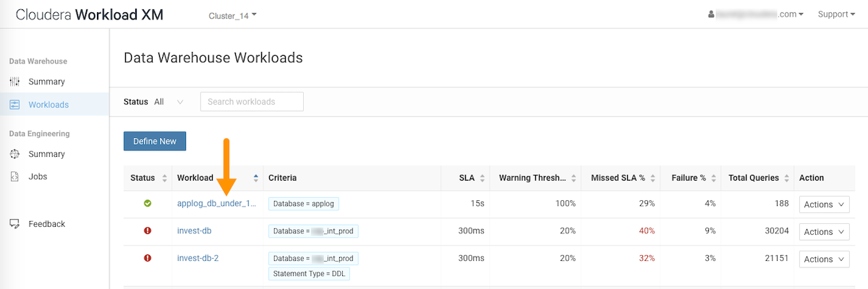Open the applog_db_under_1... workload link
This screenshot has height=289, width=868.
click(x=216, y=204)
